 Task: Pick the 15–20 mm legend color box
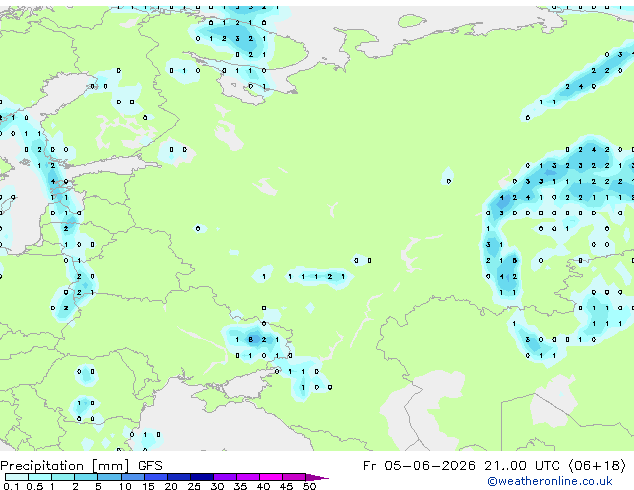coord(156,477)
